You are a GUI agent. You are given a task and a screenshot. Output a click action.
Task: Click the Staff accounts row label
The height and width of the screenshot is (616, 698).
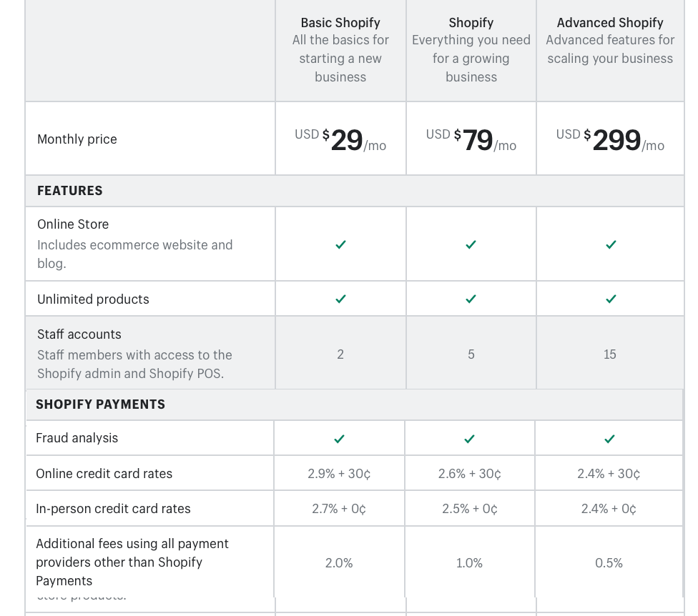(79, 334)
